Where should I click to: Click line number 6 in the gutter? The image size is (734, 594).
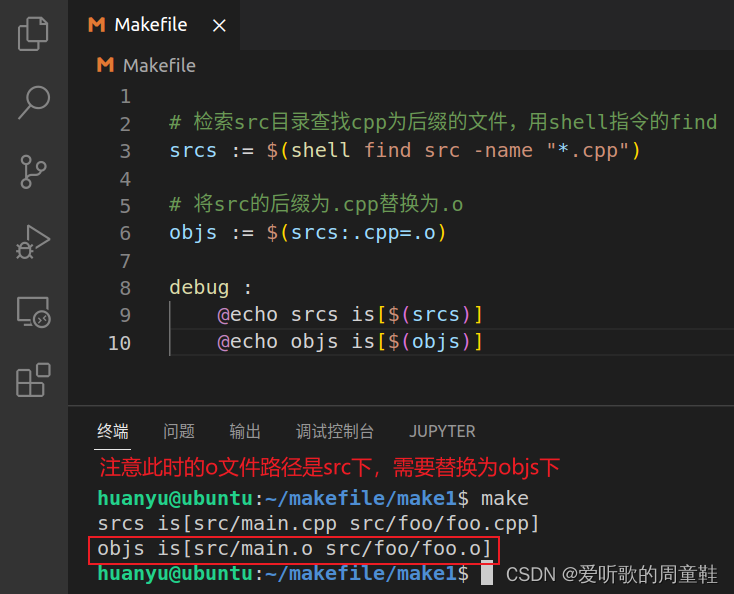[125, 233]
